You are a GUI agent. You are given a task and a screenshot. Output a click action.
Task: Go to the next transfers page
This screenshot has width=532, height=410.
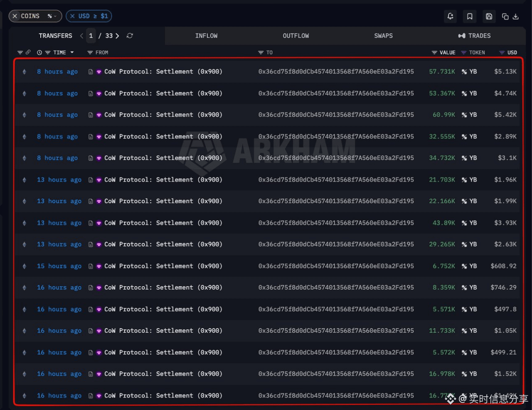click(117, 36)
